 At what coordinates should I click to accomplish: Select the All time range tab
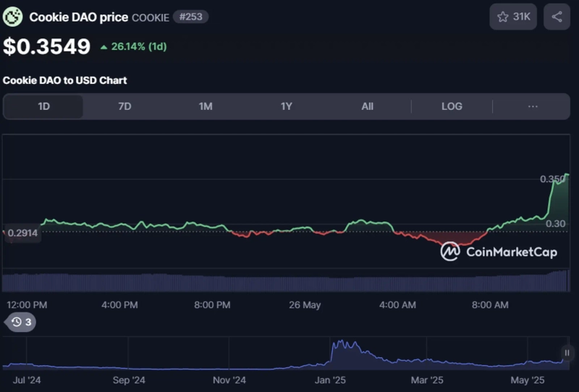pos(368,106)
